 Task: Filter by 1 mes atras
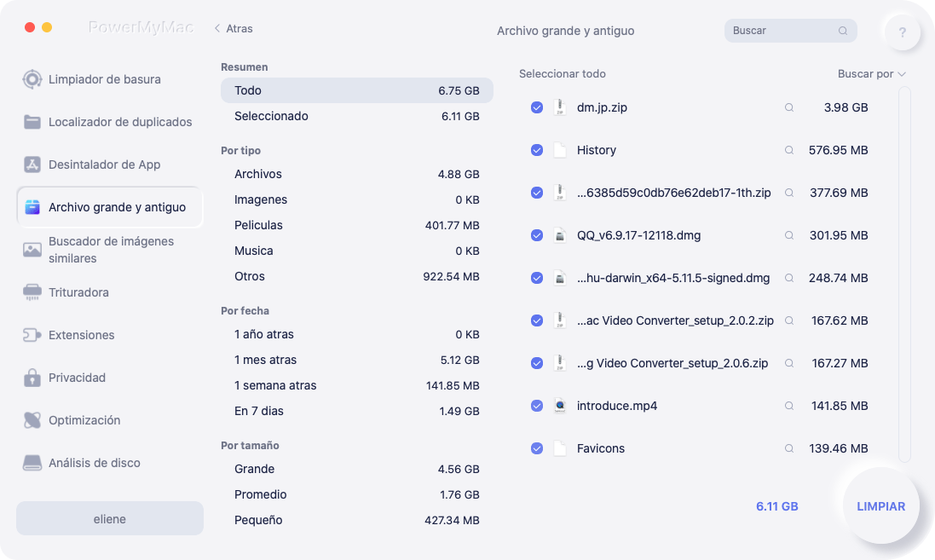356,361
